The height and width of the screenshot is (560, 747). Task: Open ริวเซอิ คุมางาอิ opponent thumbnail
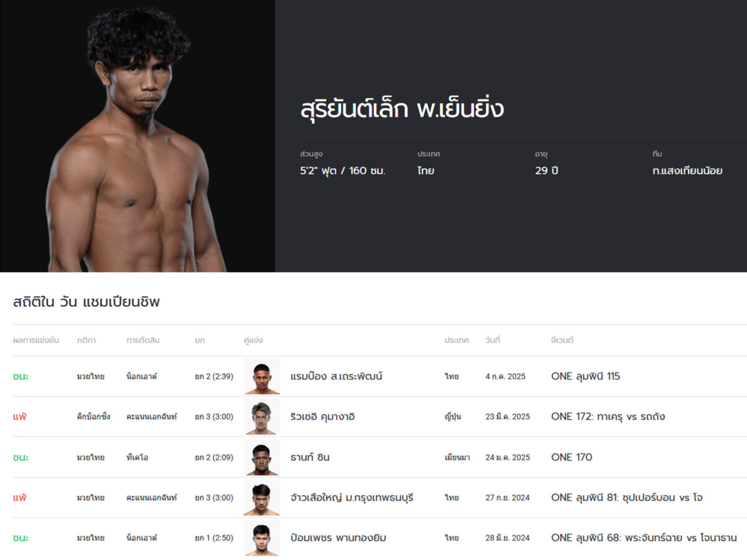[x=261, y=417]
